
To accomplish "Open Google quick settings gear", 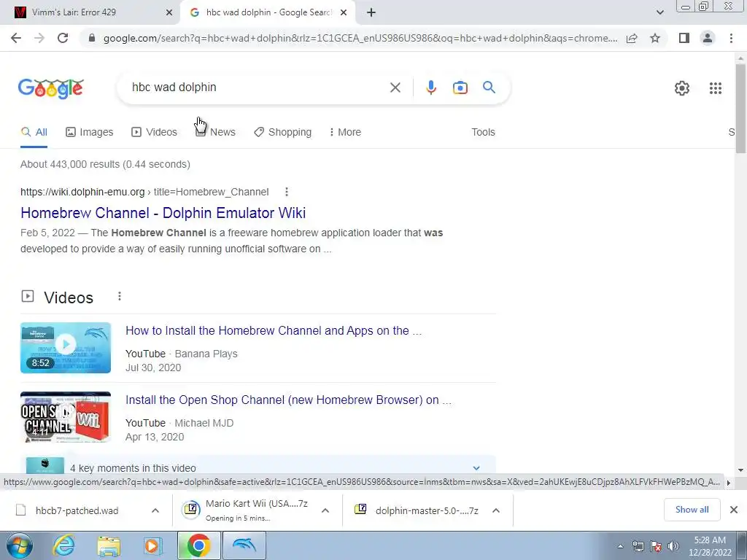I will (x=682, y=88).
